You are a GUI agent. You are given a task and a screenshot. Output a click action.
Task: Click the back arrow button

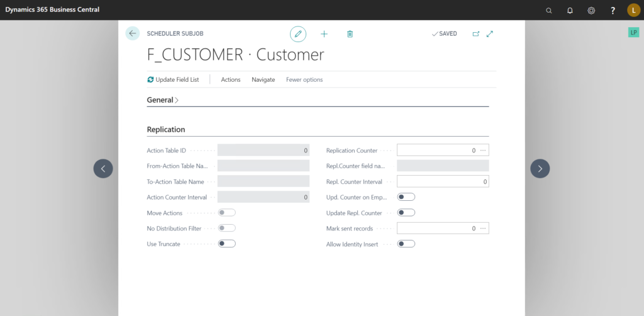tap(132, 34)
